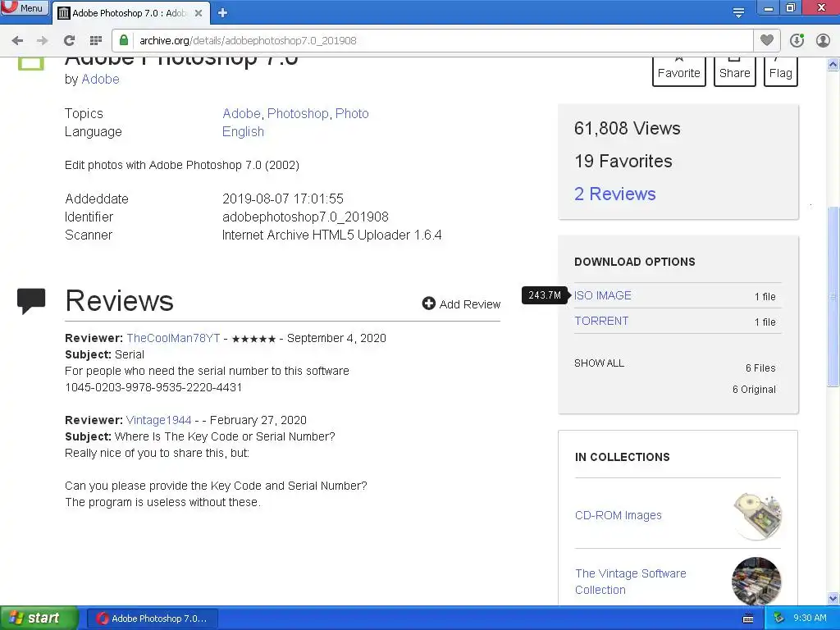Image resolution: width=840 pixels, height=630 pixels.
Task: Open Speed Dial grid icon
Action: pyautogui.click(x=96, y=41)
